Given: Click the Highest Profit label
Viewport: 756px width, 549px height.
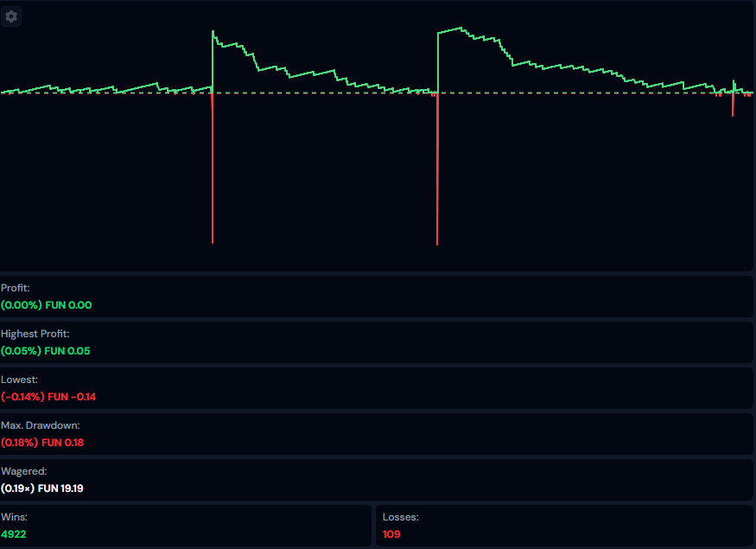Looking at the screenshot, I should coord(35,334).
